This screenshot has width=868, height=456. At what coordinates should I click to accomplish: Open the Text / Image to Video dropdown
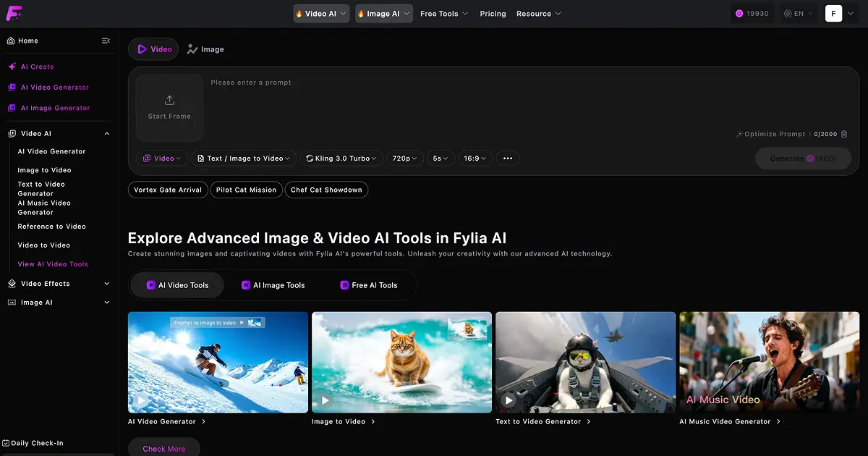(x=244, y=159)
